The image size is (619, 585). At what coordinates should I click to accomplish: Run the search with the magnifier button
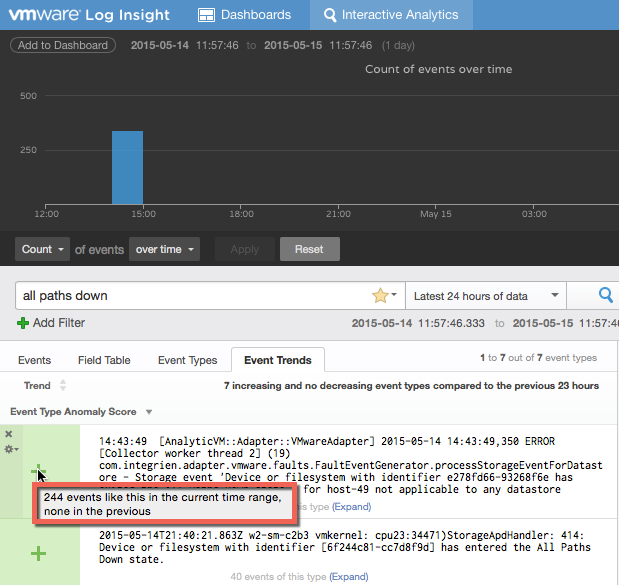[606, 295]
